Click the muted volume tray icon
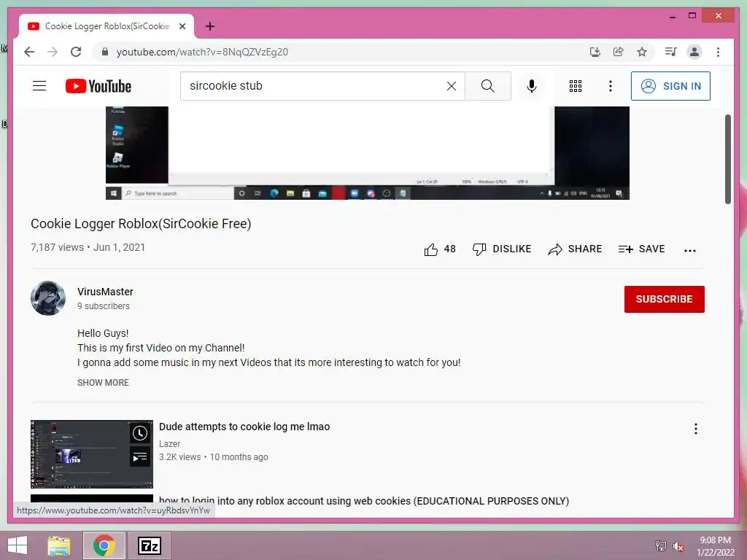The height and width of the screenshot is (560, 747). coord(678,545)
